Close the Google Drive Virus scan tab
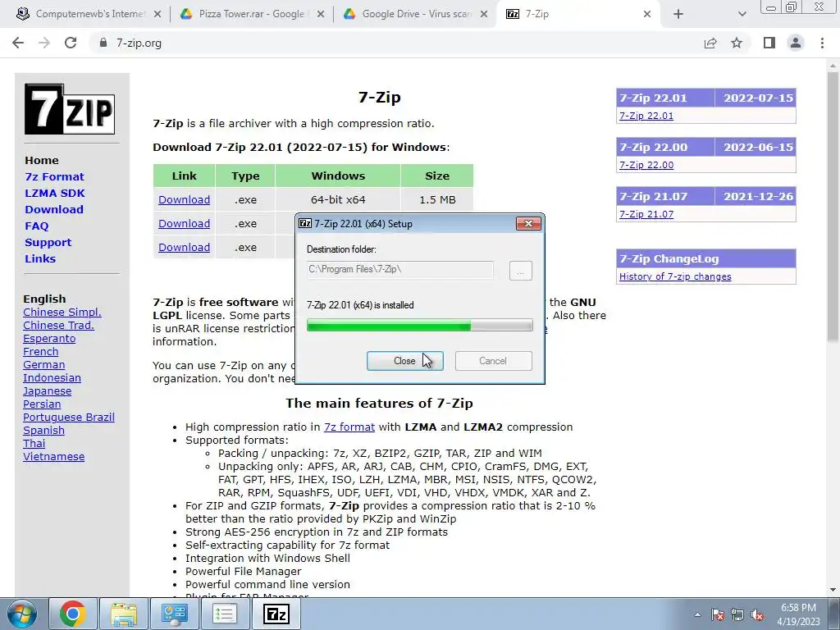 tap(484, 15)
